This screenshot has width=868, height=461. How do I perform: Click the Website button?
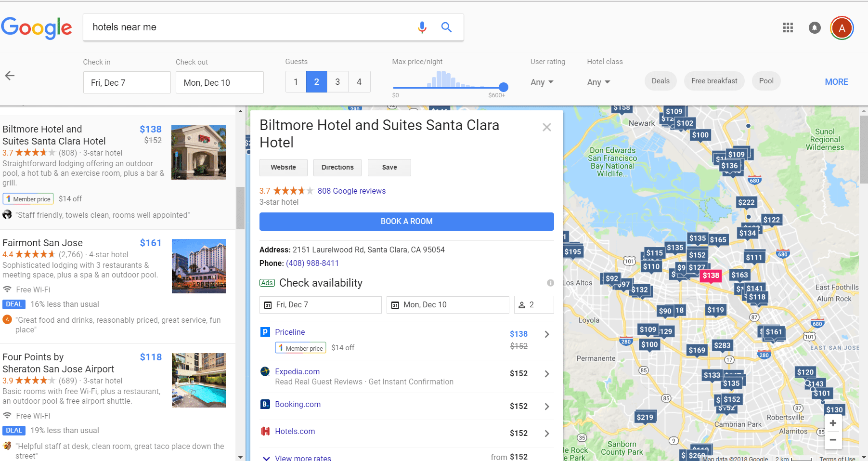click(x=283, y=167)
